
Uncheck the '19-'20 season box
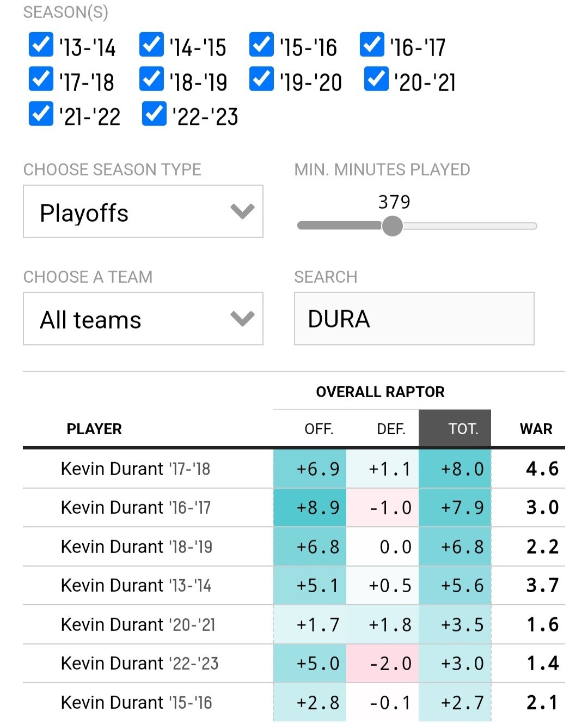261,80
